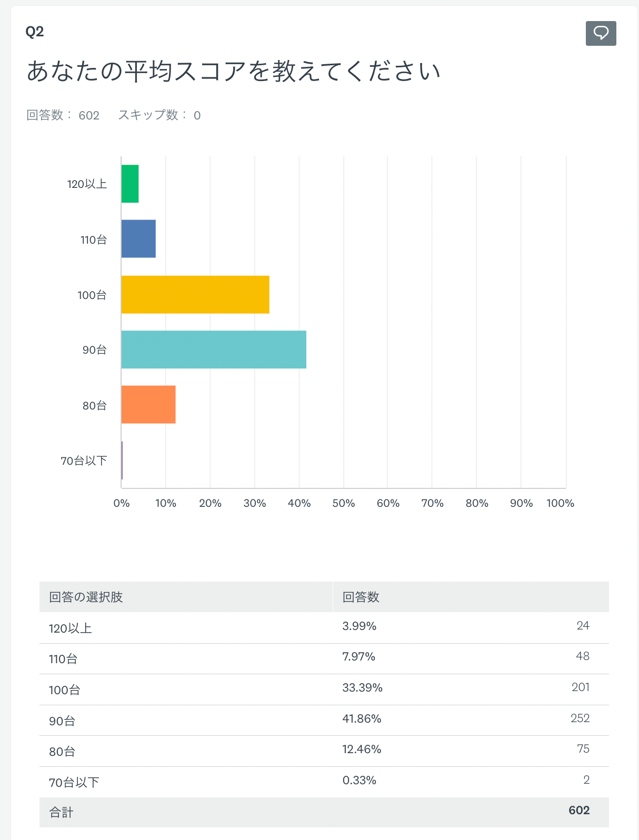Select the 110台 table row label
This screenshot has height=840, width=639.
tap(63, 659)
